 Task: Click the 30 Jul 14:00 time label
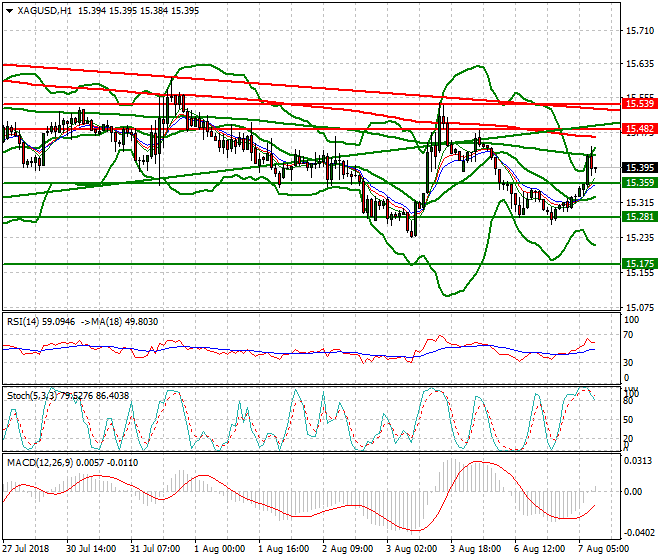pyautogui.click(x=91, y=549)
